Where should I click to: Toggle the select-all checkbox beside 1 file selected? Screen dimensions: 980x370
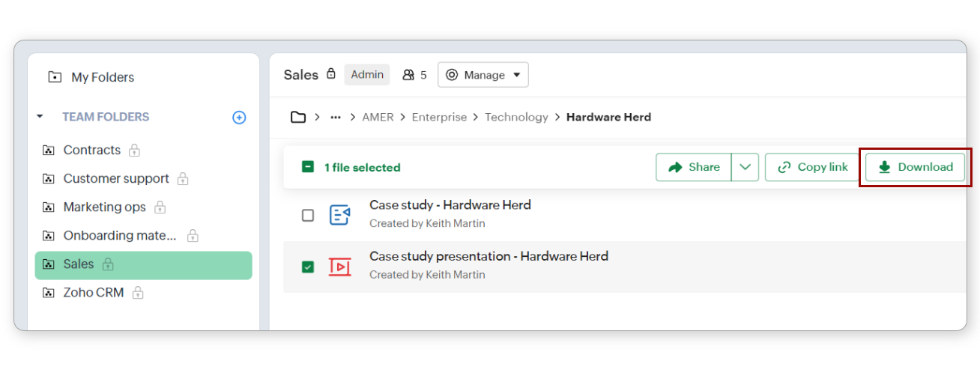[308, 167]
